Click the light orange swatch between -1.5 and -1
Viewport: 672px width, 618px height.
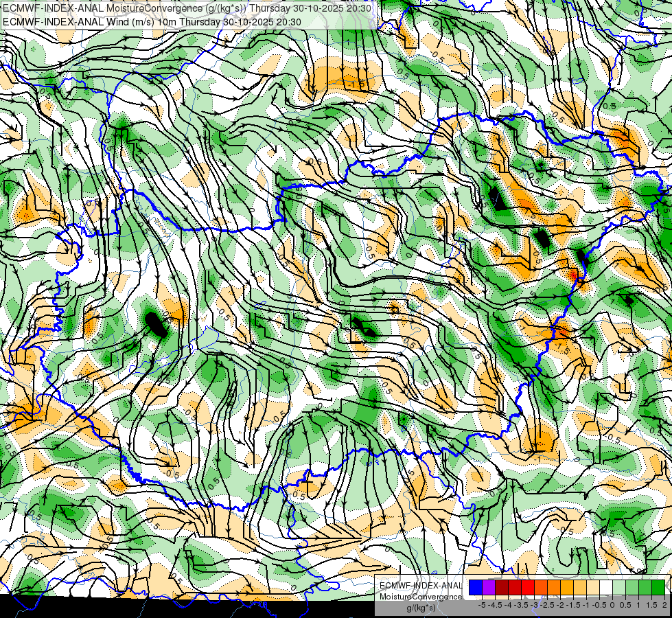[x=580, y=588]
